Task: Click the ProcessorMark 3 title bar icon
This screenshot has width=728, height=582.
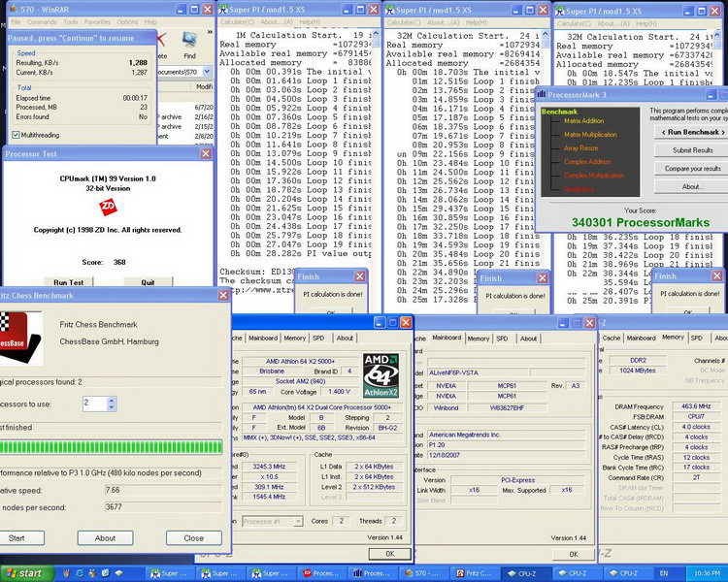Action: [542, 95]
